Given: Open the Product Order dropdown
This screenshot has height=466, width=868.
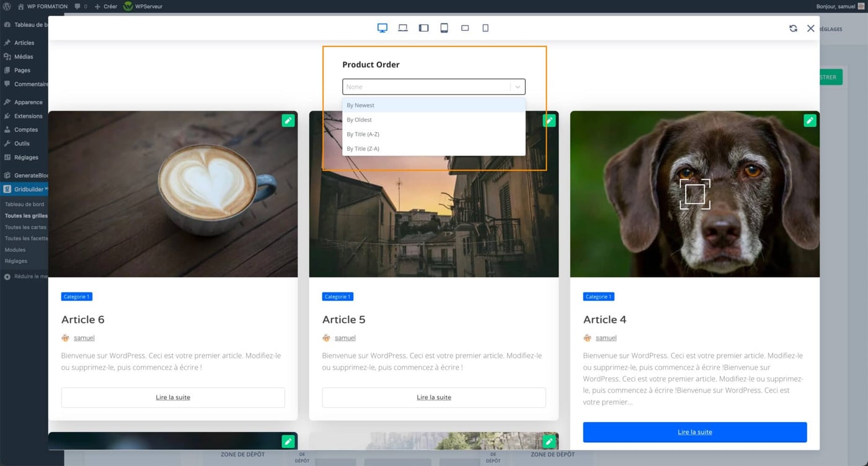Looking at the screenshot, I should (x=433, y=86).
